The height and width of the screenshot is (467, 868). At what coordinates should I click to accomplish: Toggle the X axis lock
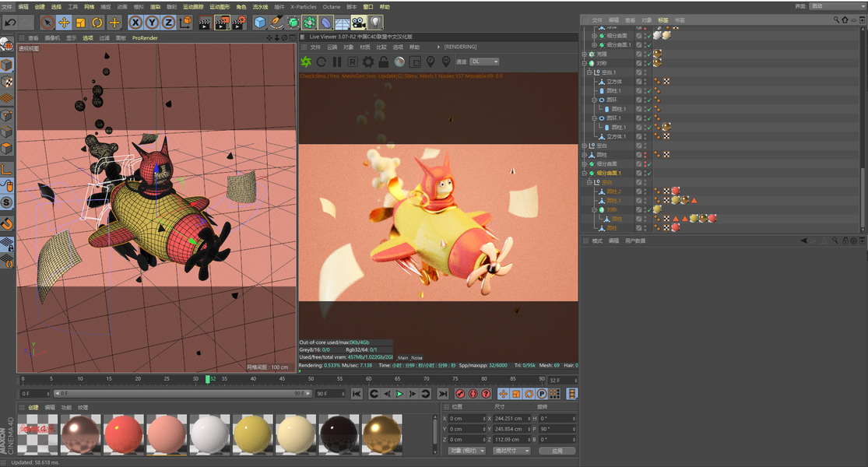point(135,22)
